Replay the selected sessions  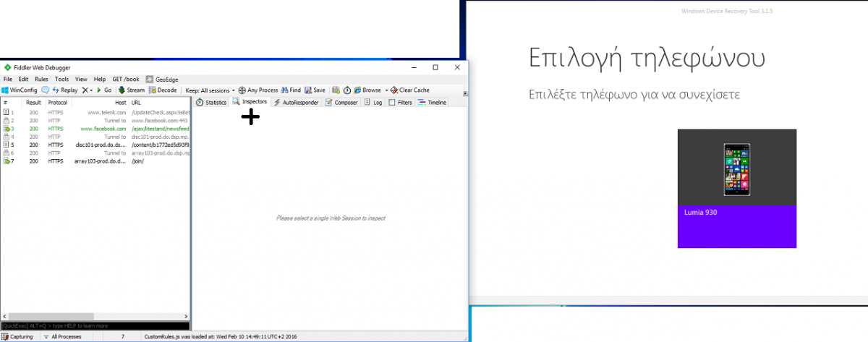pos(65,90)
